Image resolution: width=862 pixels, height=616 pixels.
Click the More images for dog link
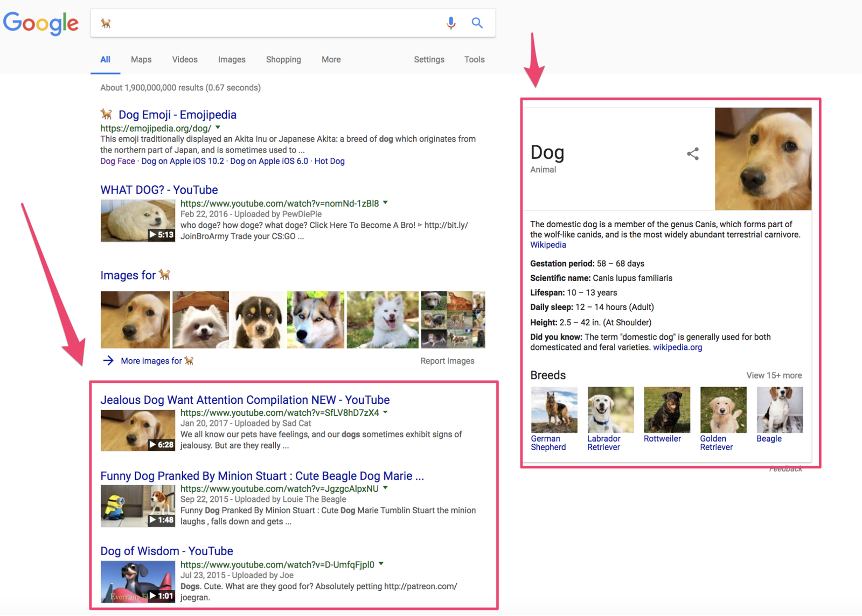coord(157,361)
